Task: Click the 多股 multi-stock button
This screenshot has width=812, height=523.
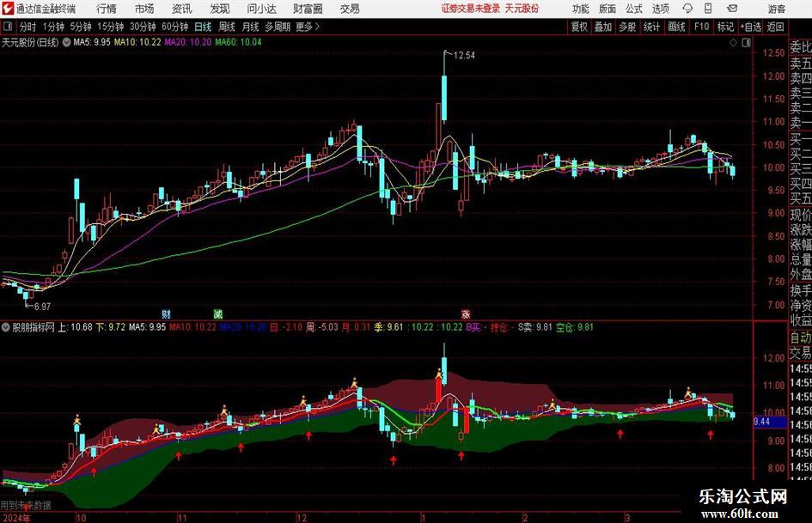Action: pos(627,27)
